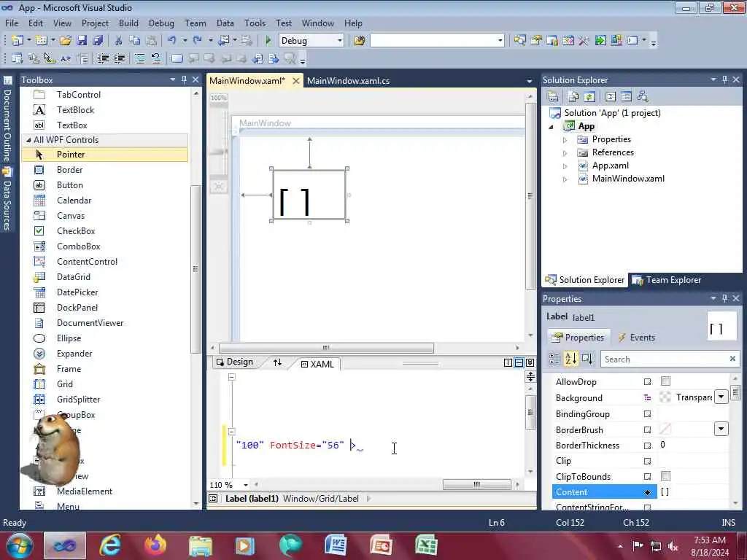Click the Save toolbar icon

tap(82, 41)
